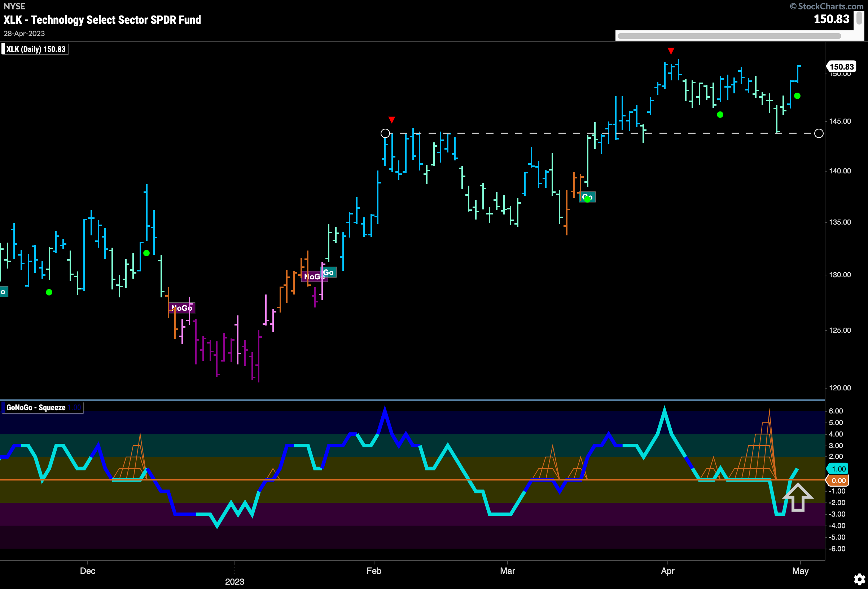Image resolution: width=868 pixels, height=589 pixels.
Task: Click the 2023 year label on the time axis
Action: click(x=234, y=581)
